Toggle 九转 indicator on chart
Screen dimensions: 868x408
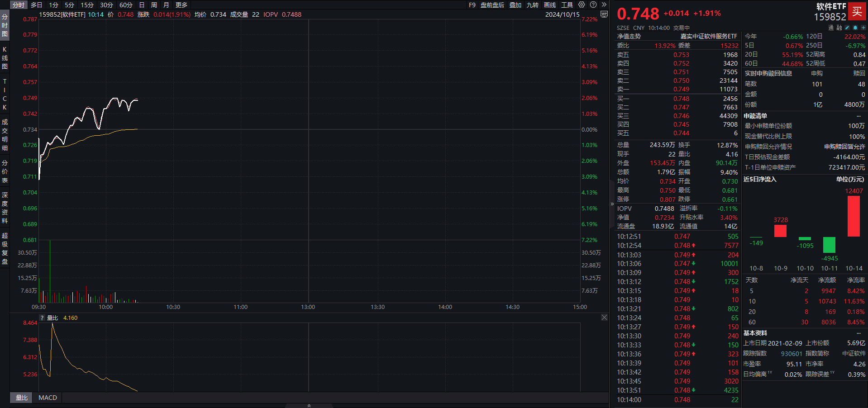[x=532, y=5]
